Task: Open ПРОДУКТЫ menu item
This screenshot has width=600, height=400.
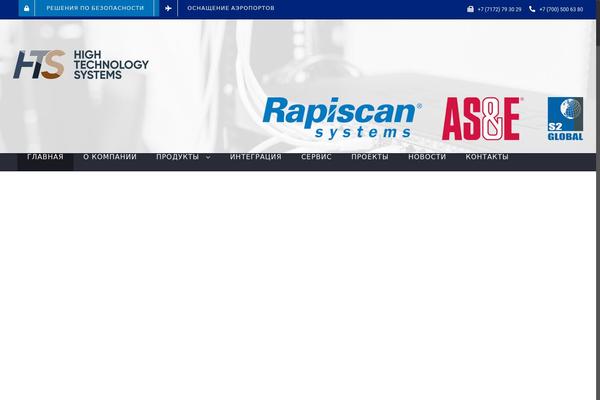Action: click(x=178, y=157)
